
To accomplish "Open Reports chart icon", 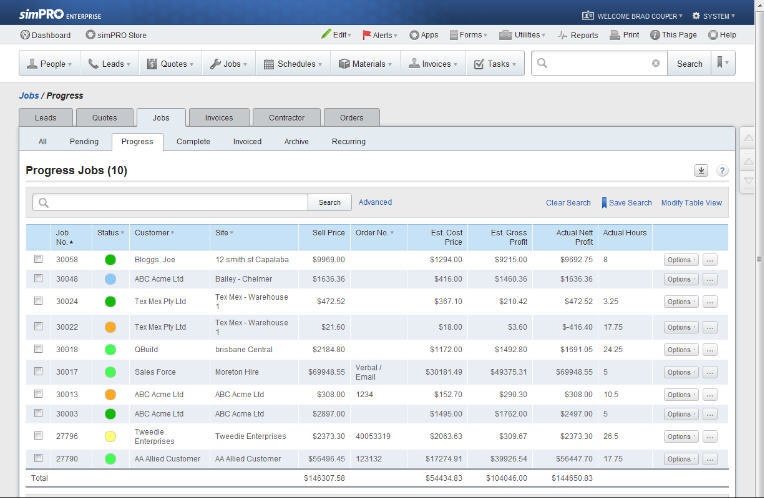I will [x=562, y=35].
